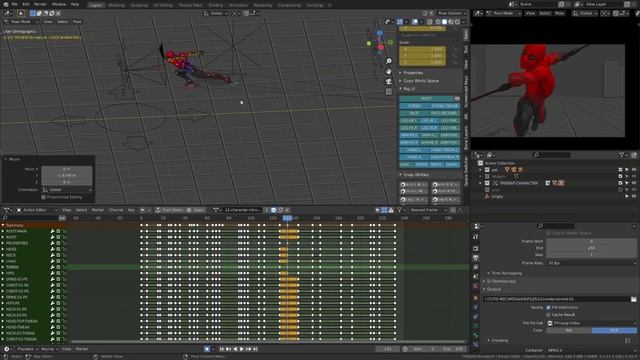Open File Format dropdown
This screenshot has width=640, height=360.
click(x=591, y=323)
